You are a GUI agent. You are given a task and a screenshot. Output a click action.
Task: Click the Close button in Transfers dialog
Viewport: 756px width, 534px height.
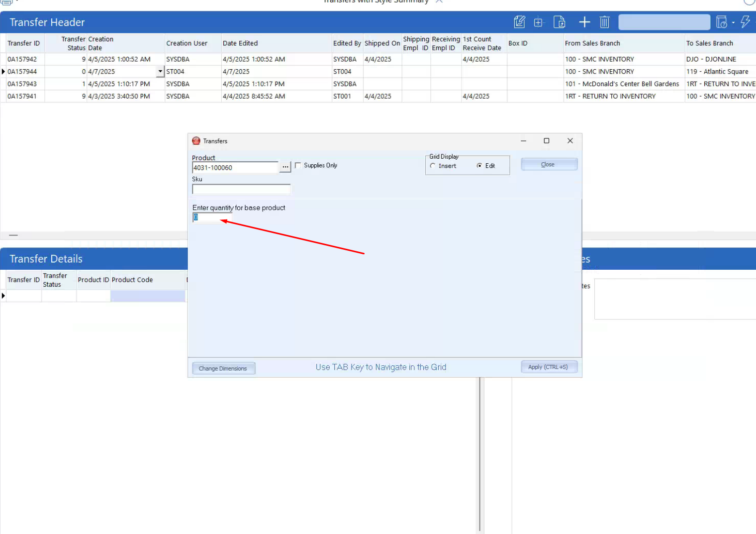pos(549,164)
